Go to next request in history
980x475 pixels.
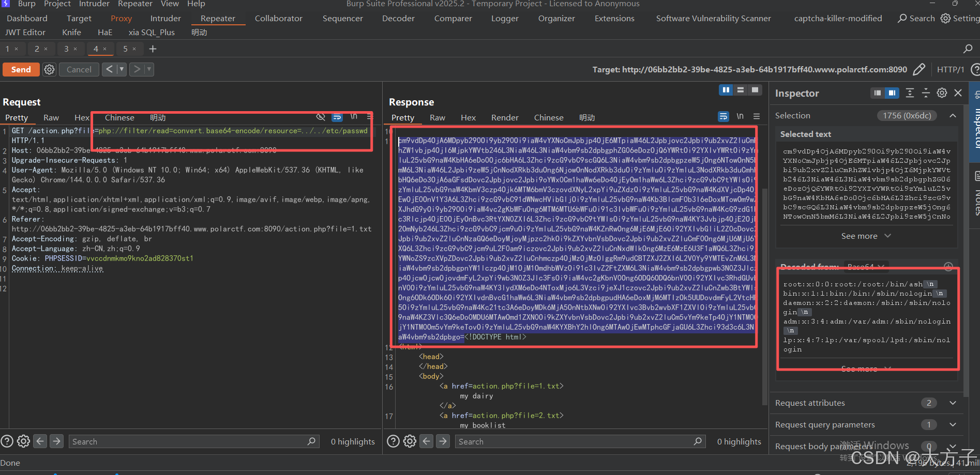coord(137,69)
